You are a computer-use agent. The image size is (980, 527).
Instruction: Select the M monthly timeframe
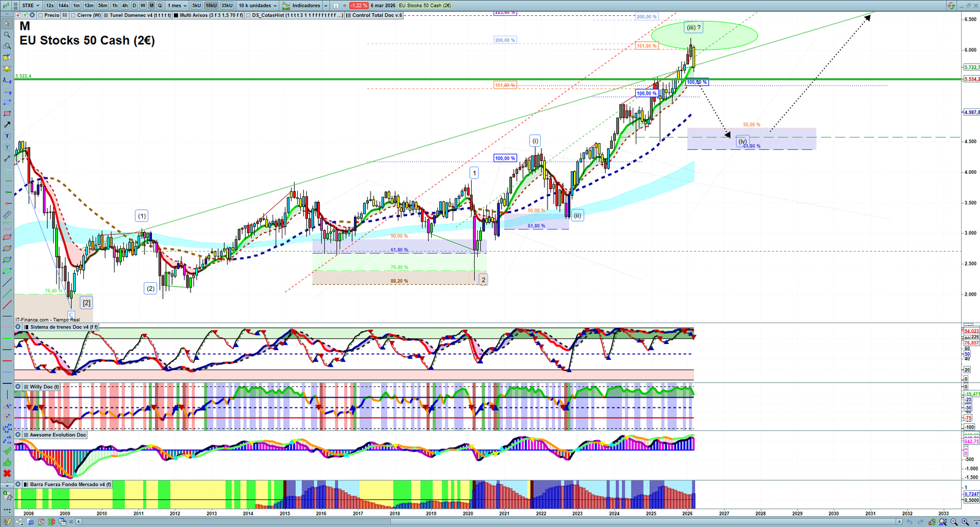pyautogui.click(x=151, y=6)
